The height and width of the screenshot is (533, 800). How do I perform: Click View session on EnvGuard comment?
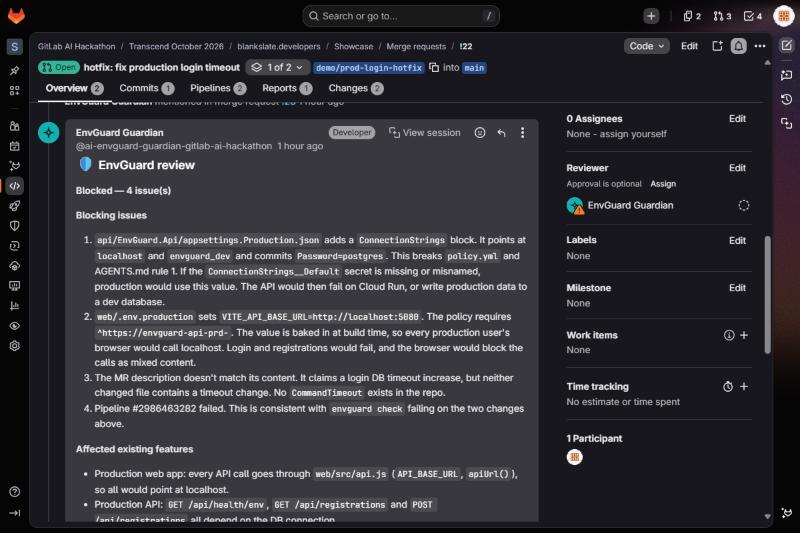[x=424, y=133]
